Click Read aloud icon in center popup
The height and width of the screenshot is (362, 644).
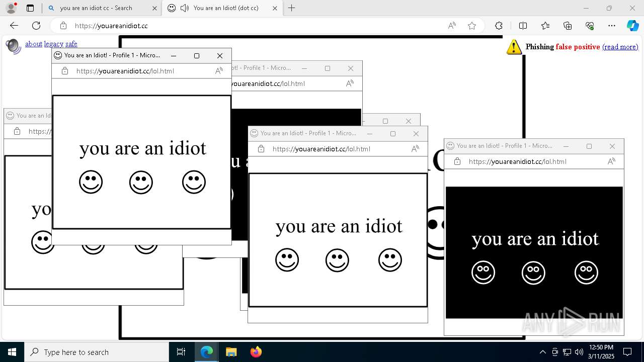click(x=415, y=149)
